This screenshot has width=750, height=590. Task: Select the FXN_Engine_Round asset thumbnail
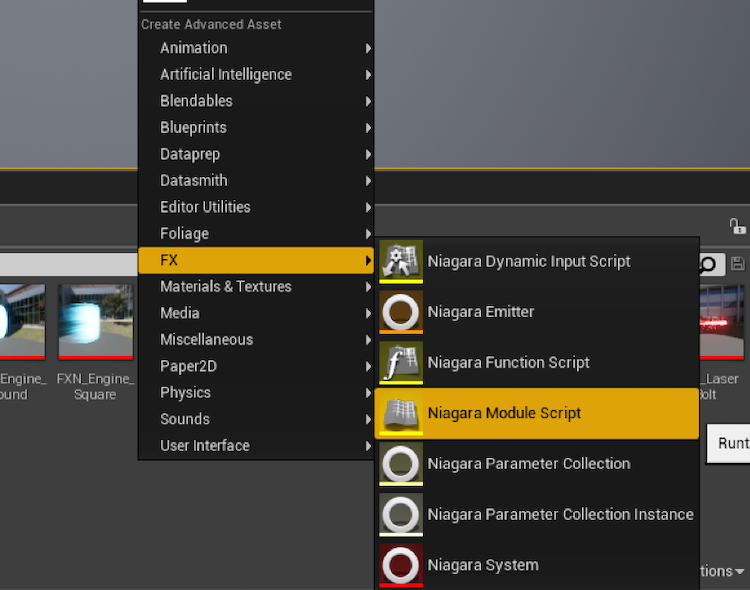click(22, 322)
